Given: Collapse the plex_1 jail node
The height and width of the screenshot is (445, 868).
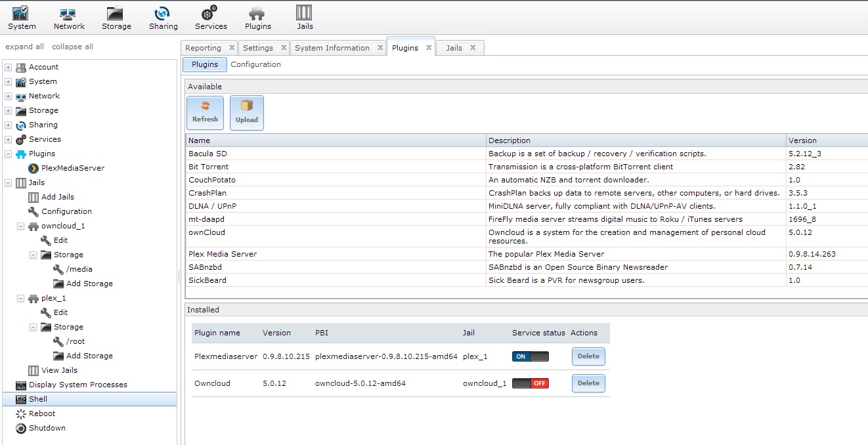Looking at the screenshot, I should (x=20, y=298).
